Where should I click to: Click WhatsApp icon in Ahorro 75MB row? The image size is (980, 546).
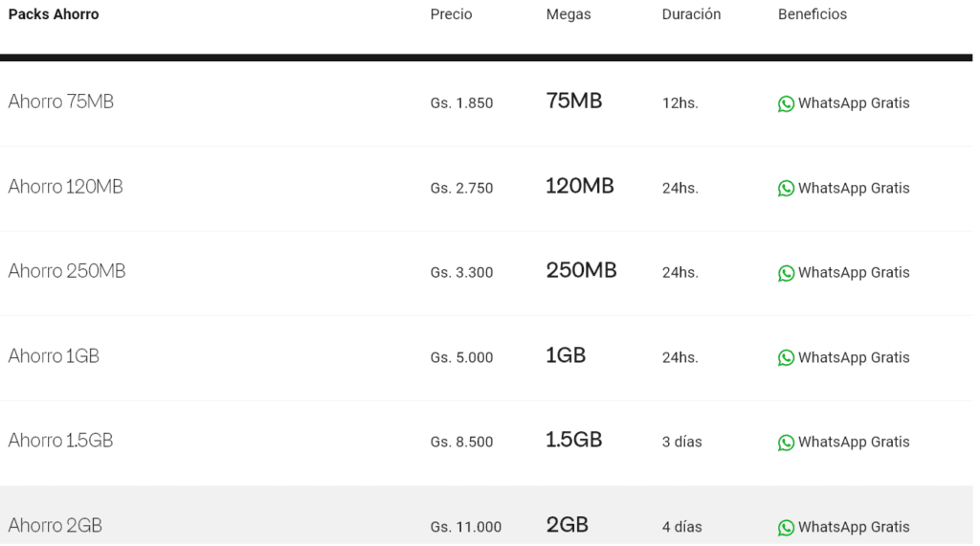[x=786, y=103]
